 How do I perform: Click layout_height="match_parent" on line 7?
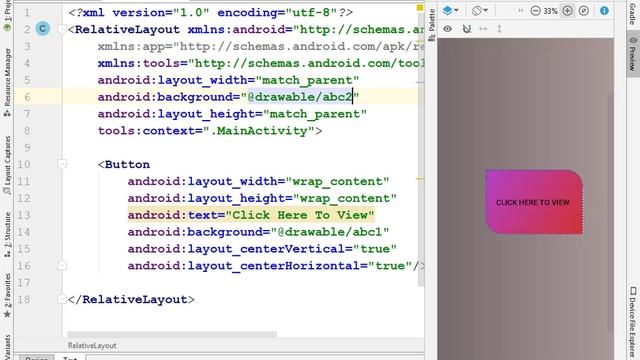[232, 114]
